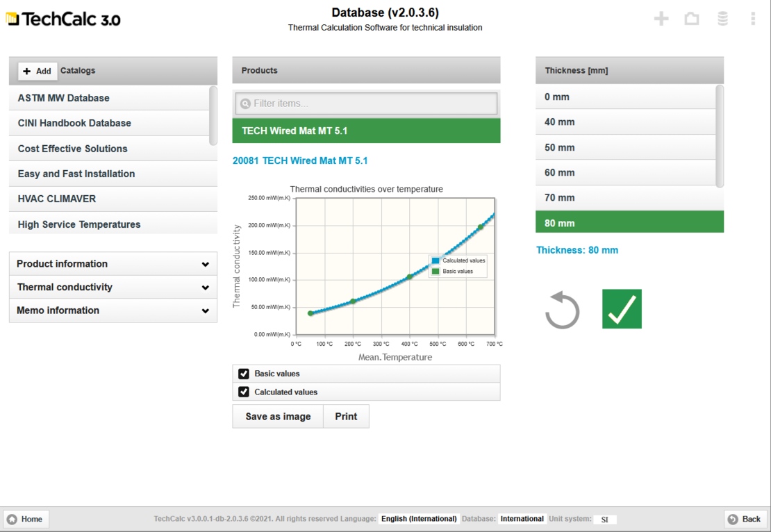Expand the Memo information section

point(113,310)
